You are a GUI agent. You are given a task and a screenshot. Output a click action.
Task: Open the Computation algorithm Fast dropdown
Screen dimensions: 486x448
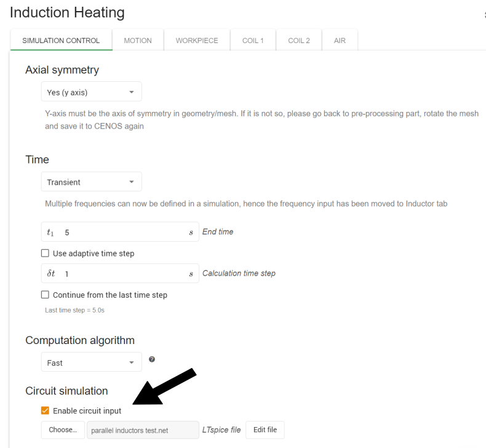[x=91, y=362]
